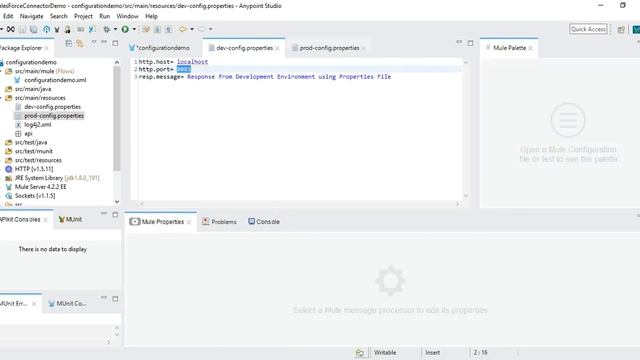This screenshot has width=640, height=360.
Task: Open the Help menu
Action: point(151,16)
